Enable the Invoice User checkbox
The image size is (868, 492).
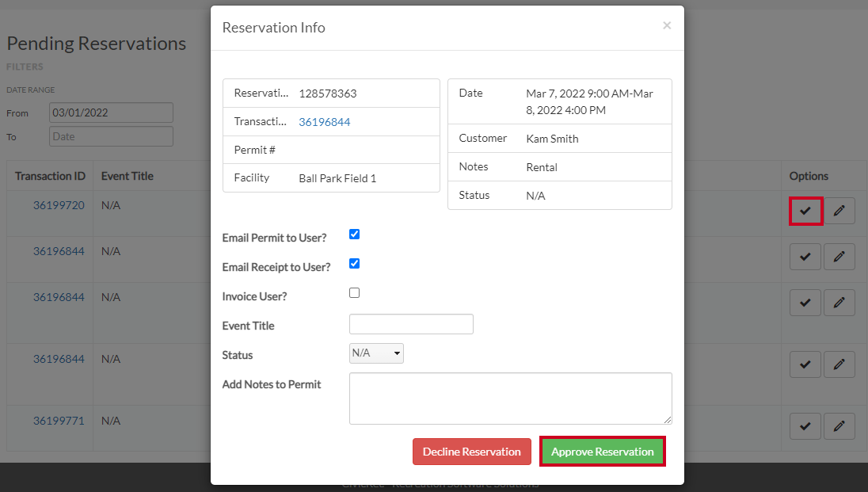point(354,293)
